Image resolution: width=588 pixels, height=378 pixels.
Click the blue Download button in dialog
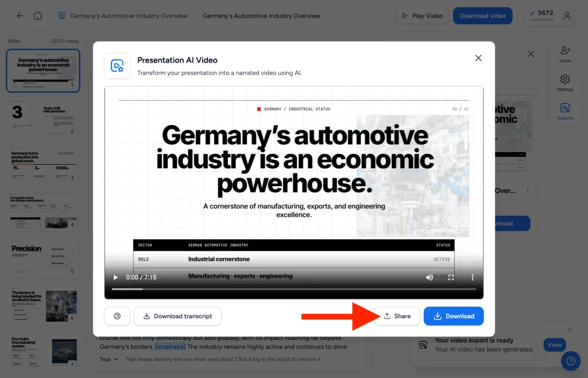(x=454, y=316)
